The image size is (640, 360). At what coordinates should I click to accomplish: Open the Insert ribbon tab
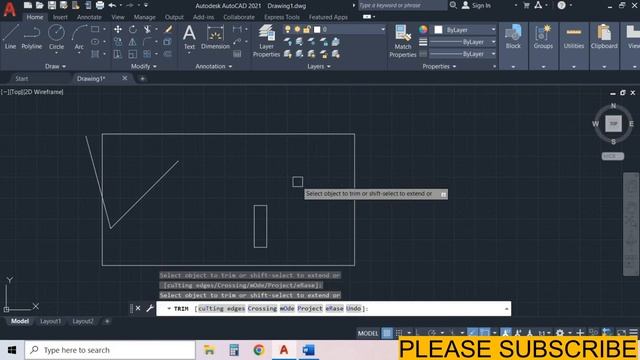(x=60, y=17)
